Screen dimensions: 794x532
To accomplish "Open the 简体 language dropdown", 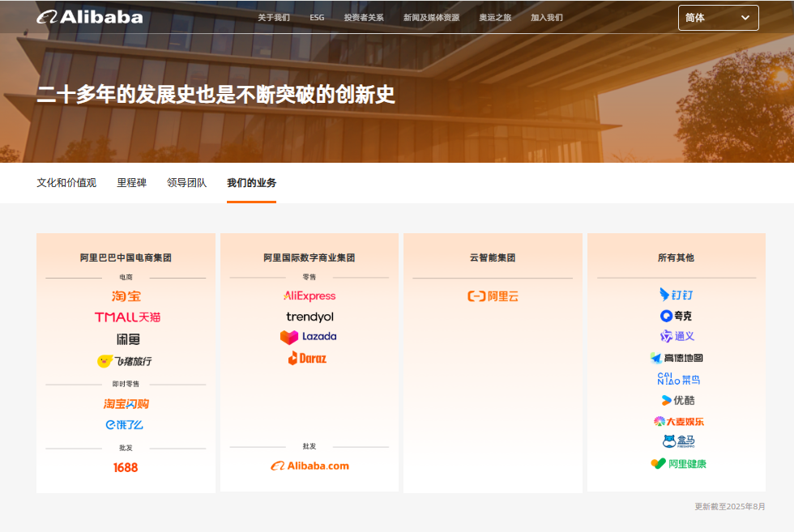I will (718, 18).
